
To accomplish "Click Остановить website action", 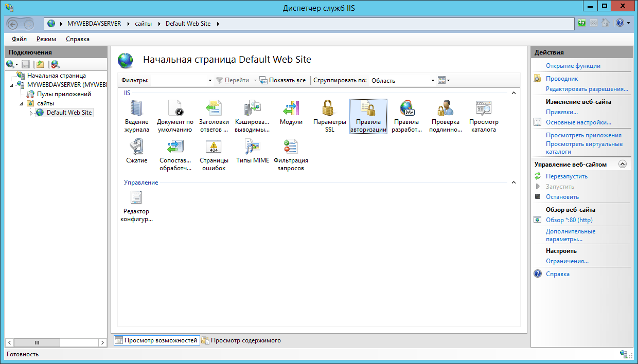I will click(x=562, y=197).
